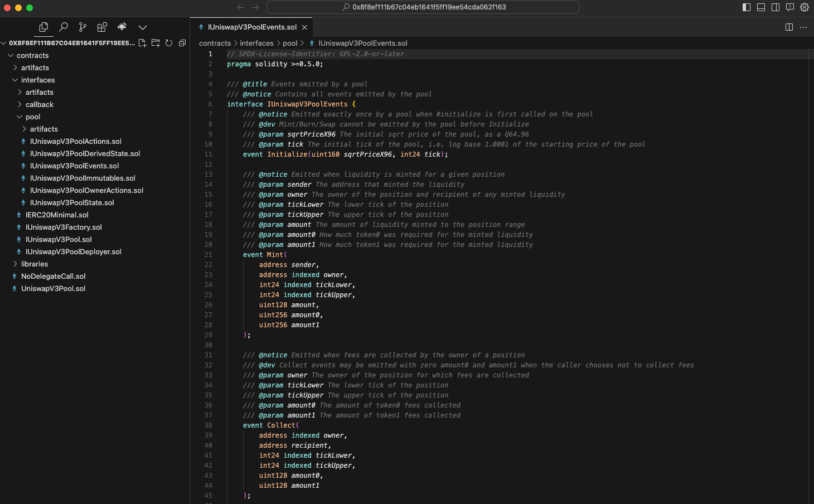The image size is (814, 504).
Task: Expand the artifacts folder under pool
Action: point(24,129)
